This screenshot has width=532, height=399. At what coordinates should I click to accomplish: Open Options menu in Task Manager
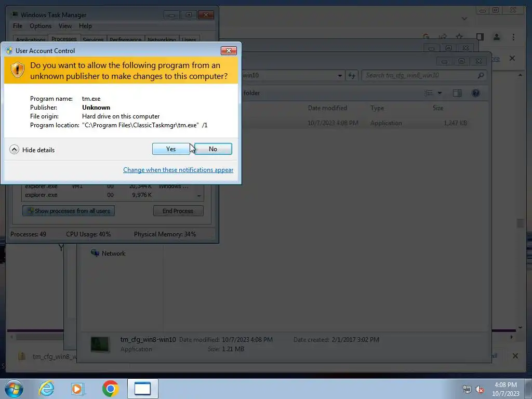pos(41,26)
